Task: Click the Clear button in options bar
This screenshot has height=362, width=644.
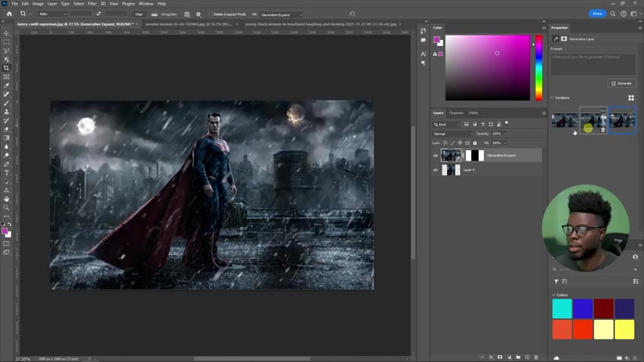Action: [139, 14]
